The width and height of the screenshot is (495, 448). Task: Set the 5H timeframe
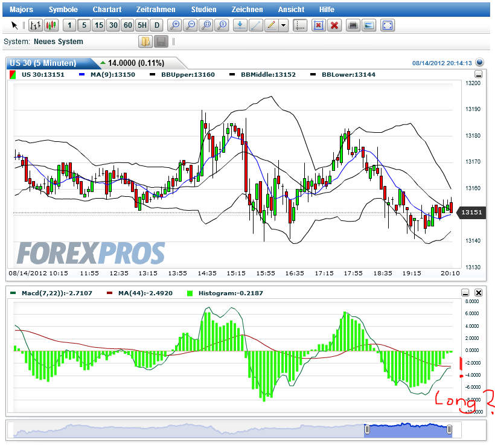[x=142, y=25]
